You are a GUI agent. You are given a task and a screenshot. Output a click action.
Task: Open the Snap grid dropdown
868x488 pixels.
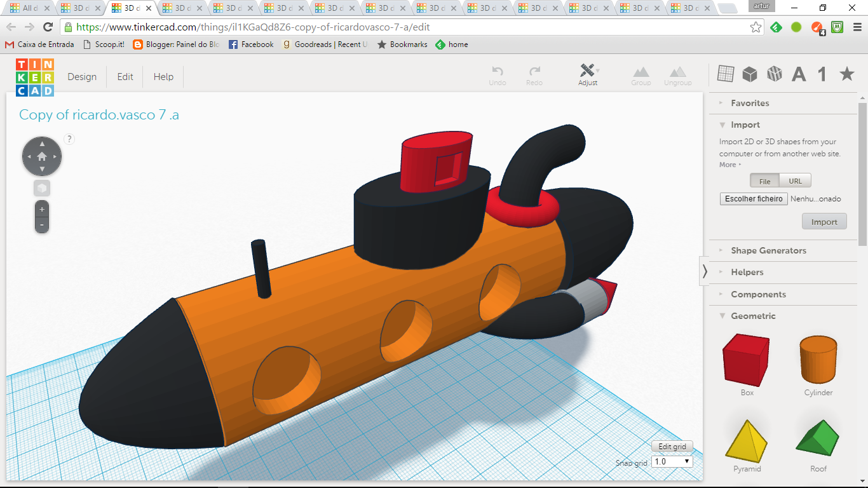click(x=672, y=462)
